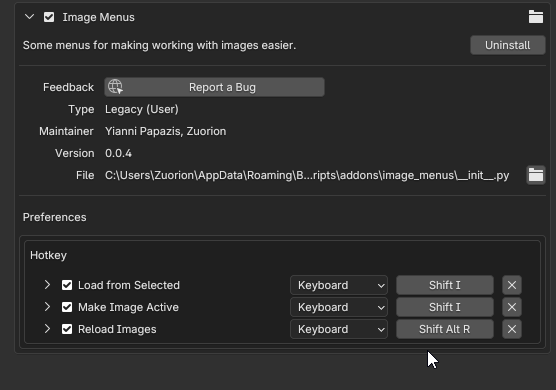Image resolution: width=556 pixels, height=390 pixels.
Task: Toggle Make Image Active checkbox
Action: point(67,307)
